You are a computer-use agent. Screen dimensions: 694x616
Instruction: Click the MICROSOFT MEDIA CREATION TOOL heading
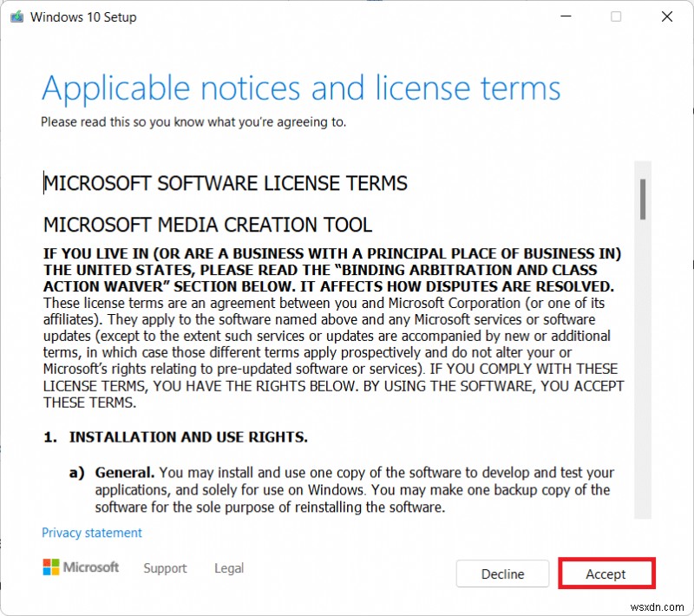207,225
